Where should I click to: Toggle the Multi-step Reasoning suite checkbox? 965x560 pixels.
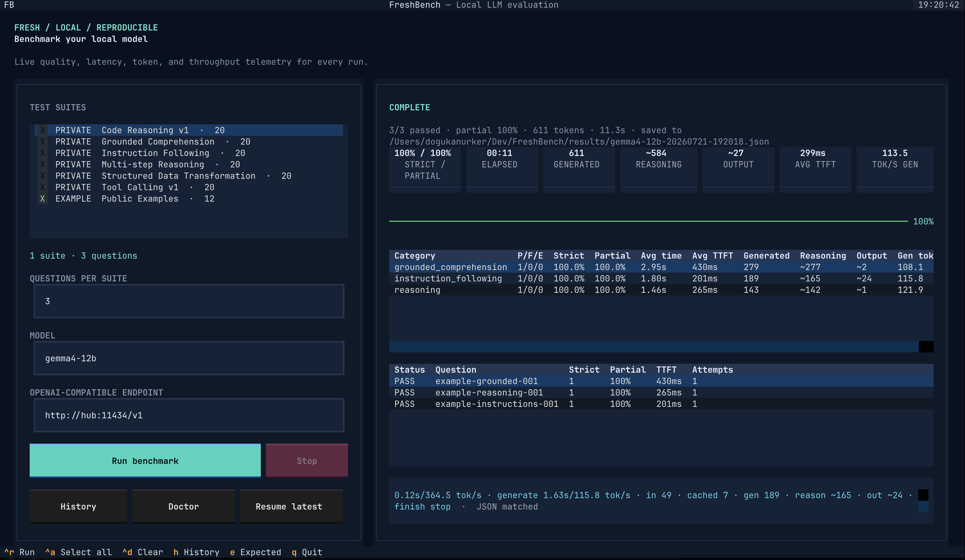[43, 165]
